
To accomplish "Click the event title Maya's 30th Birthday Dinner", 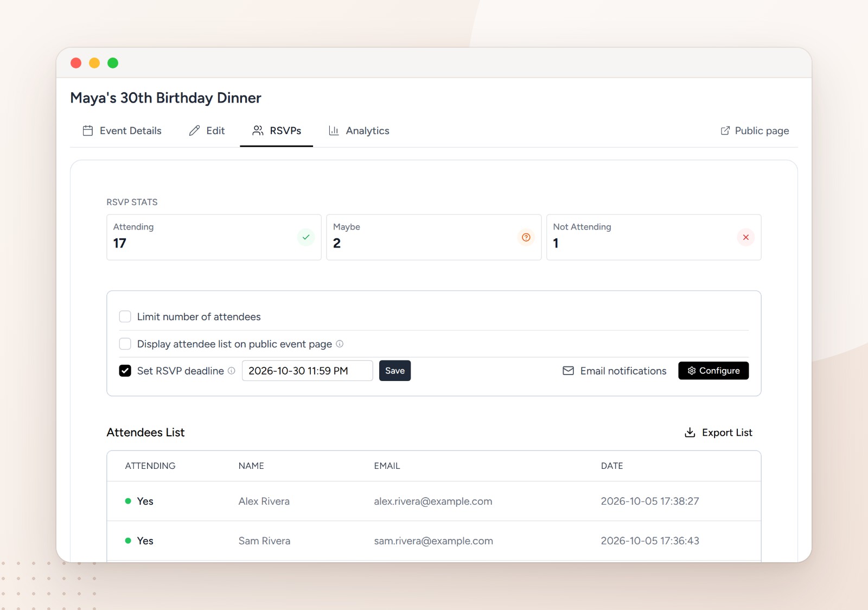I will [x=166, y=98].
